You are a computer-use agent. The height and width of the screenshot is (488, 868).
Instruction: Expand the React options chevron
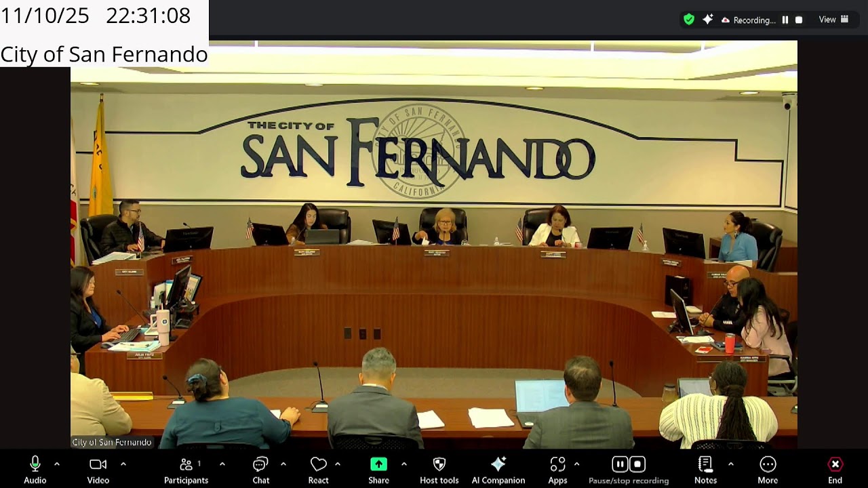pos(338,464)
